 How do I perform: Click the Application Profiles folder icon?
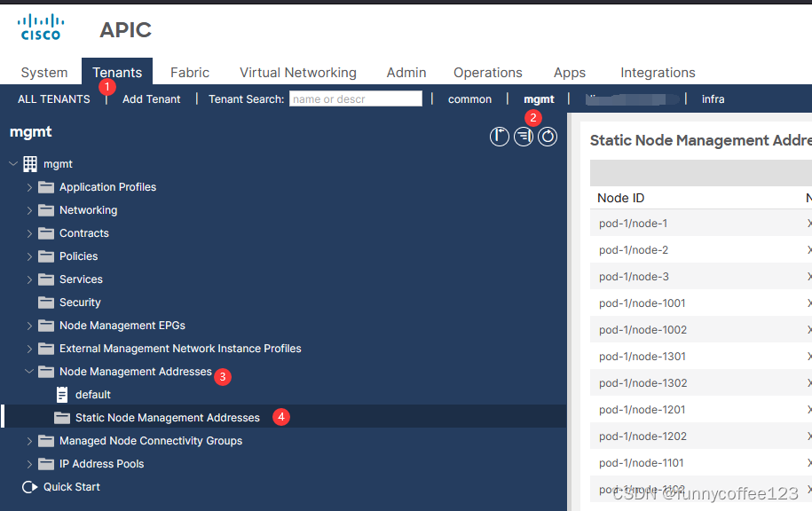(x=46, y=187)
